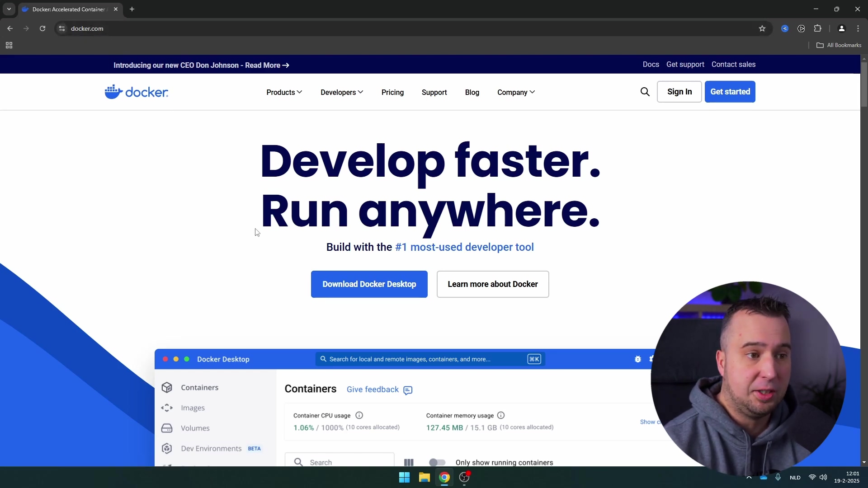Open the recording app taskbar icon
This screenshot has width=868, height=488.
point(464,477)
